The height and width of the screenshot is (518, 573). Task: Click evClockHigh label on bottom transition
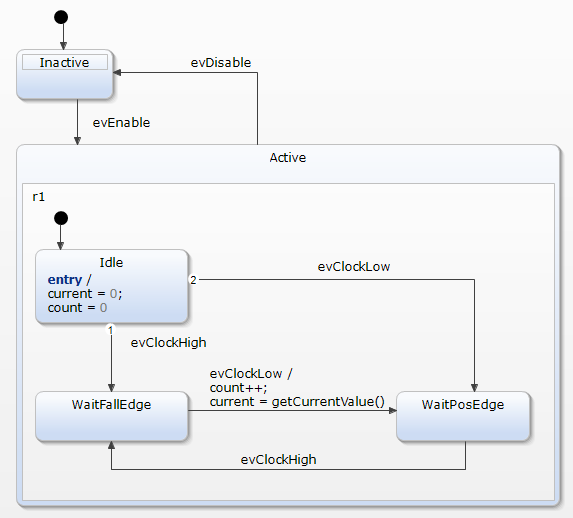tap(278, 460)
